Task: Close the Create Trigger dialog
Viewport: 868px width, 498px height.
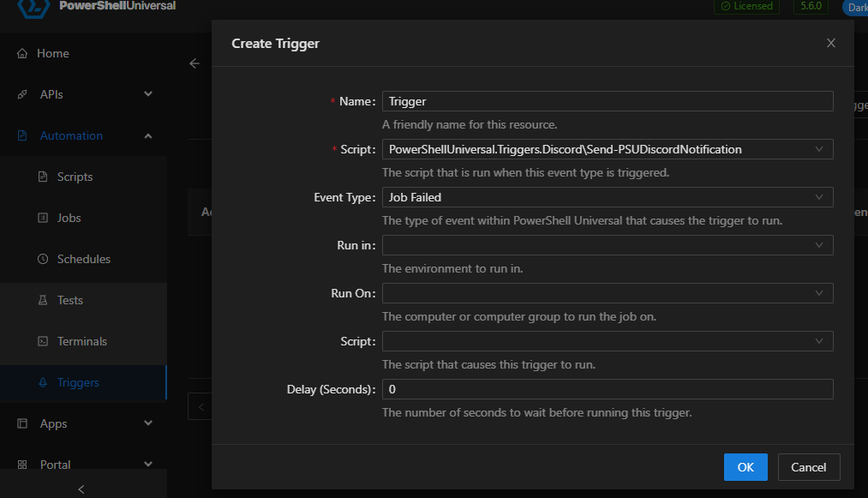Action: (831, 43)
